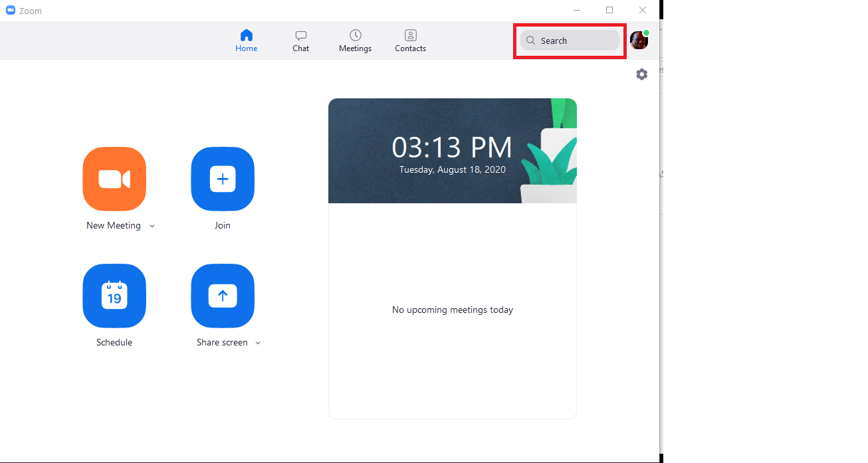The width and height of the screenshot is (868, 463).
Task: Go to the Meetings tab
Action: 356,41
